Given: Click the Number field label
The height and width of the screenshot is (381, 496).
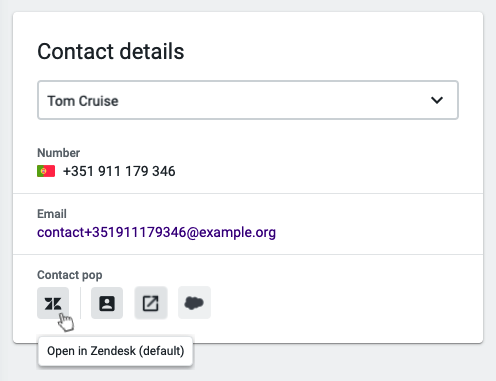Looking at the screenshot, I should tap(58, 153).
